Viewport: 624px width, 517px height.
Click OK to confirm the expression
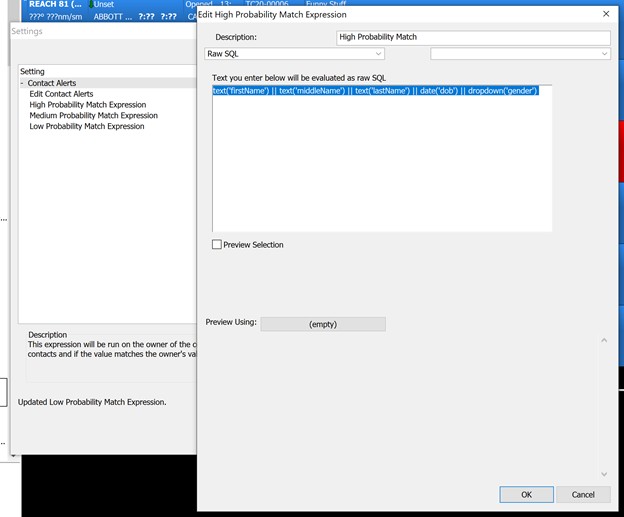pos(526,494)
